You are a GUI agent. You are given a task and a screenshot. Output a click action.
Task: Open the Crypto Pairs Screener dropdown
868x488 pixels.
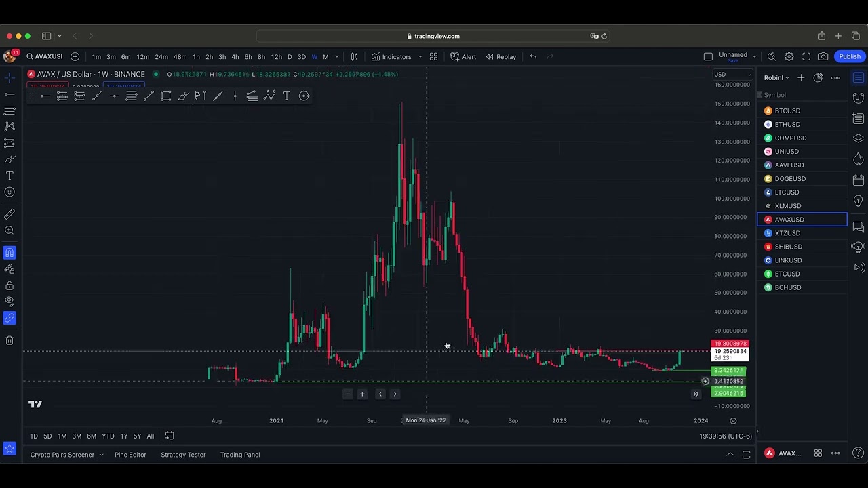(x=66, y=455)
